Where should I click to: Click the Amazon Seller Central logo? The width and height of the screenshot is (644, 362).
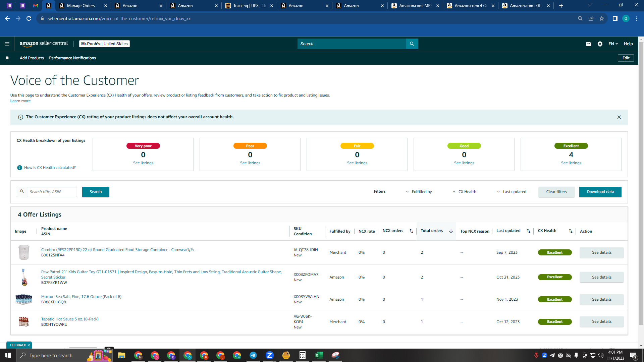pos(44,44)
